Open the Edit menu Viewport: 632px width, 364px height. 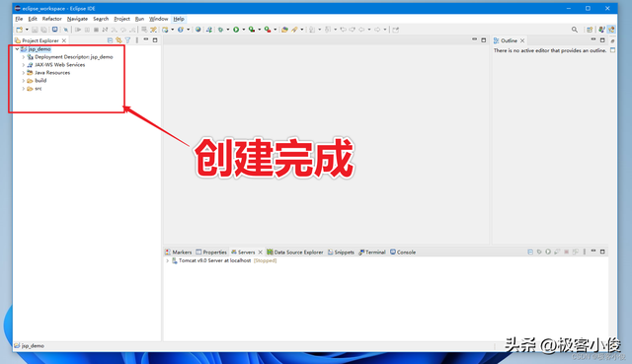[33, 19]
